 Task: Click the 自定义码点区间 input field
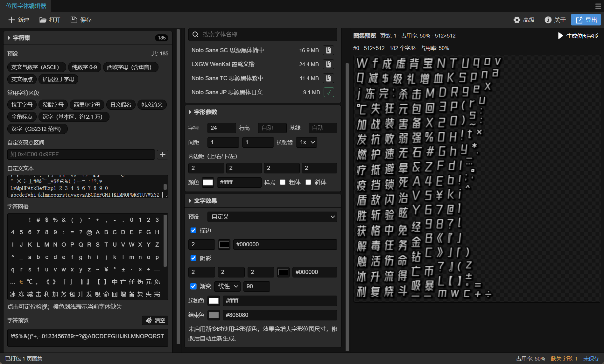81,154
